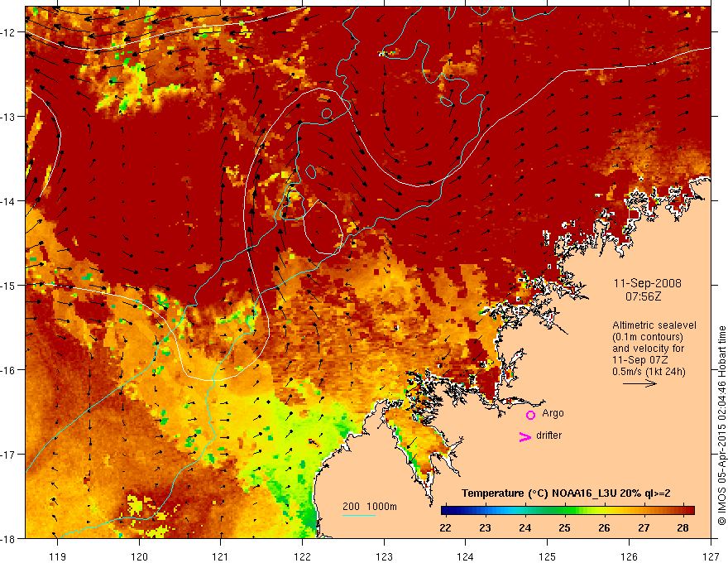Image resolution: width=728 pixels, height=563 pixels.
Task: Click the colorbar tick label "22"
Action: tap(445, 527)
